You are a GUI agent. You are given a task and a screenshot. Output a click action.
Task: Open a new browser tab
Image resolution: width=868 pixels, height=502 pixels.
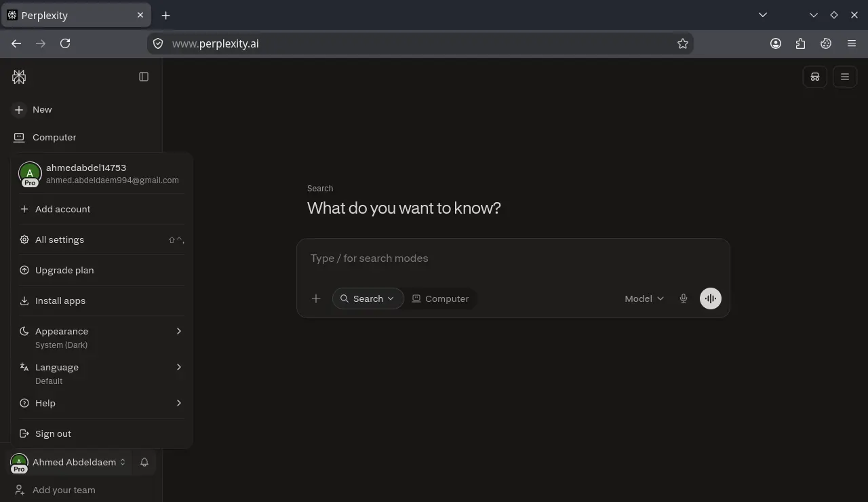coord(165,15)
